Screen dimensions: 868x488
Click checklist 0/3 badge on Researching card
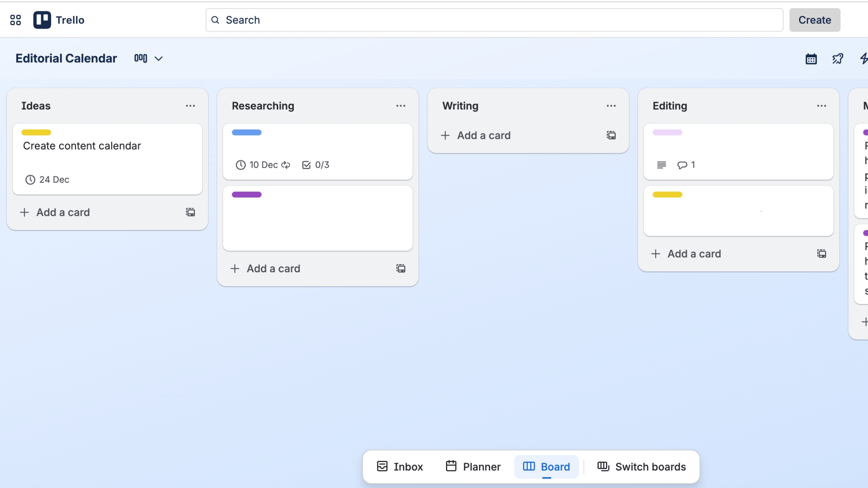tap(315, 165)
